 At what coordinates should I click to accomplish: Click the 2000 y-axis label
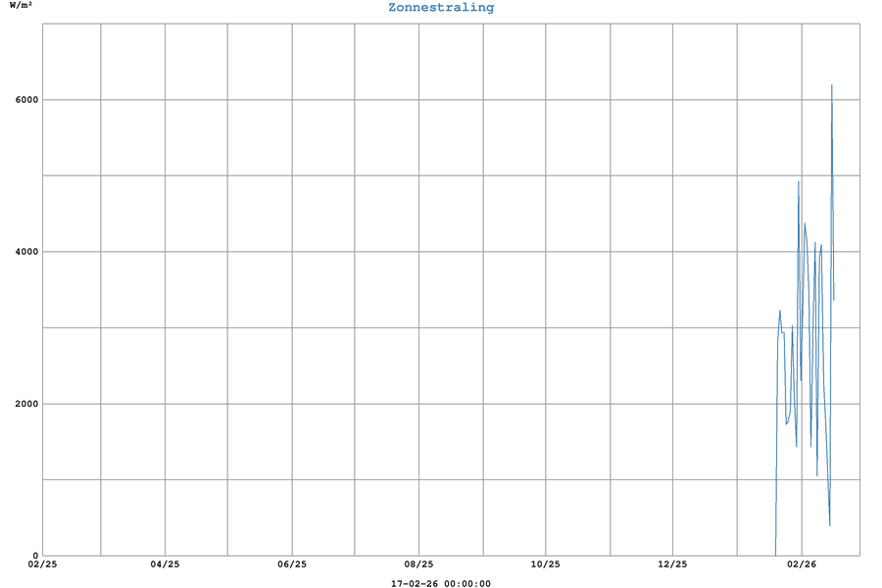[24, 404]
